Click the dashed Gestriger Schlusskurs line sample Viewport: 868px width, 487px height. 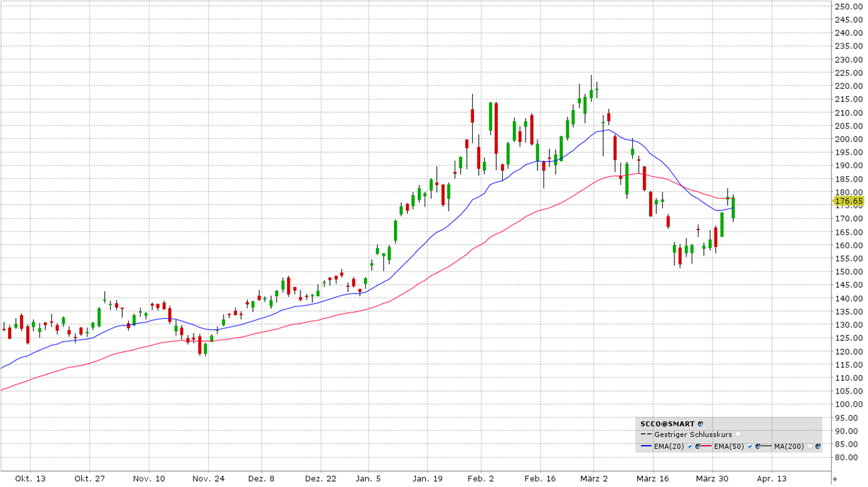(646, 434)
